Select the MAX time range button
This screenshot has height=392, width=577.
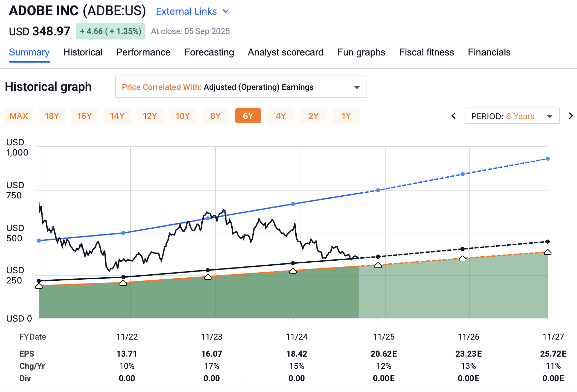point(19,116)
